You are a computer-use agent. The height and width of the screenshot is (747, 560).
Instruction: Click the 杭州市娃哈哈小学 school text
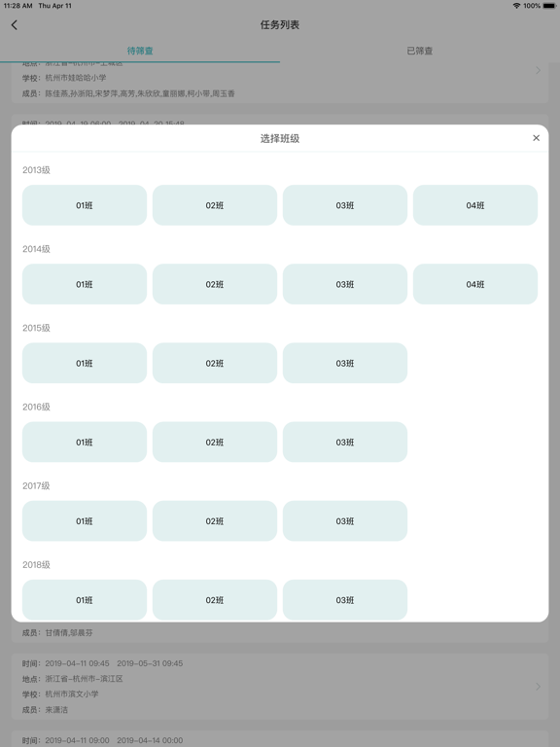coord(76,78)
